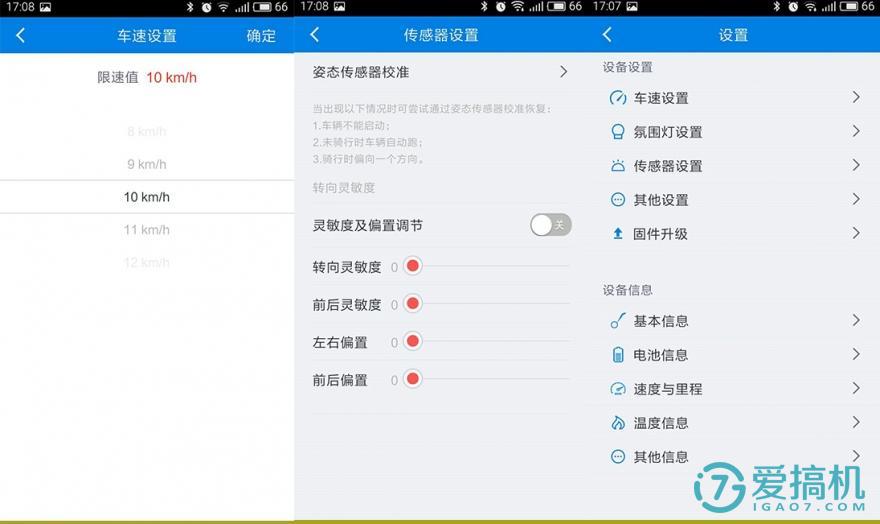This screenshot has height=524, width=880.
Task: Tap image notification icon in left status bar
Action: 44,7
